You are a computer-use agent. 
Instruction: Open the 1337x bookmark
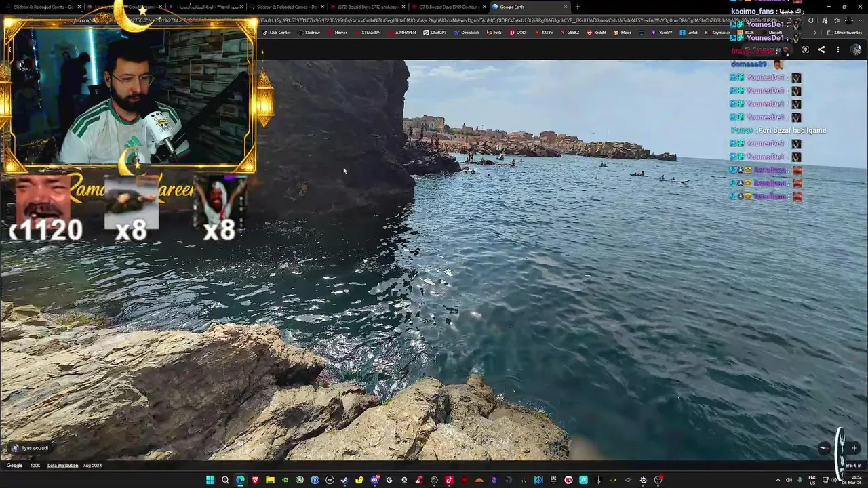pos(543,33)
